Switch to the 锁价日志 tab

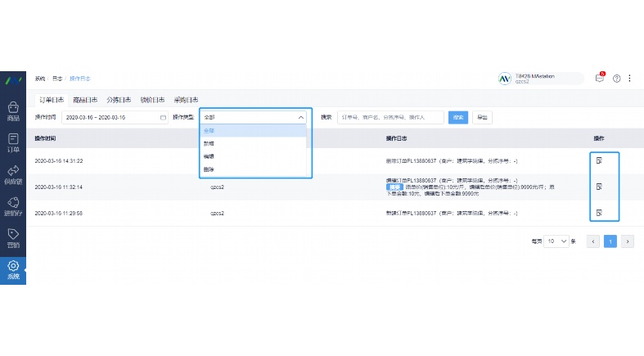tap(152, 100)
